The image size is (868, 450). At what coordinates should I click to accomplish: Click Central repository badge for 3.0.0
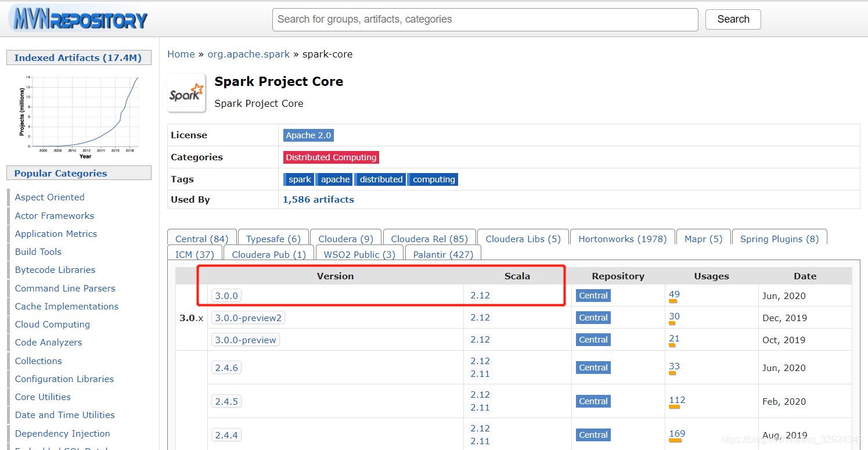click(x=593, y=296)
